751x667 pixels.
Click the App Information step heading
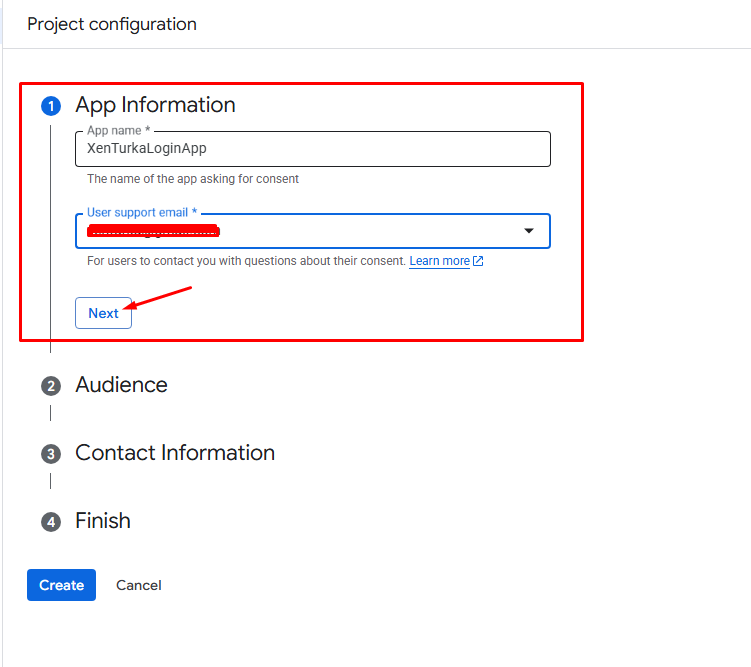(156, 105)
